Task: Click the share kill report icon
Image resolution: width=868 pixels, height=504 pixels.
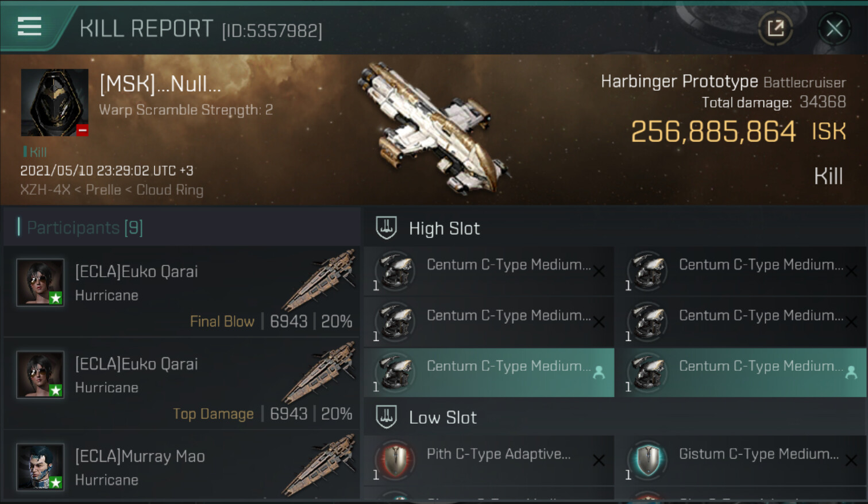Action: (x=776, y=28)
